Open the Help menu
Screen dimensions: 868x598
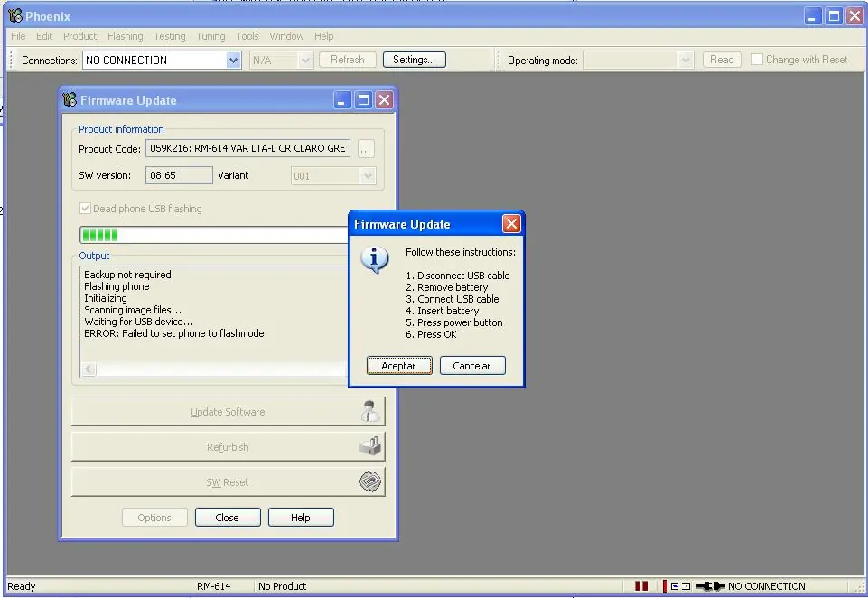(x=324, y=36)
